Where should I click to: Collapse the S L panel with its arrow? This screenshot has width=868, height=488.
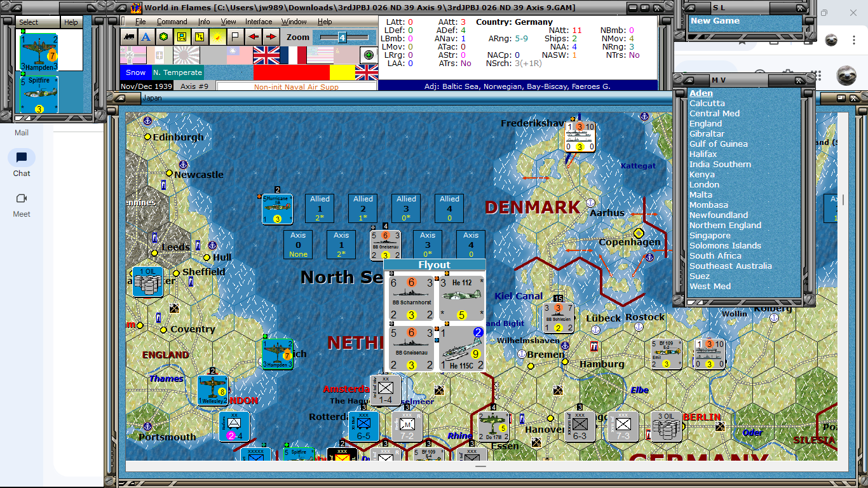[x=689, y=7]
